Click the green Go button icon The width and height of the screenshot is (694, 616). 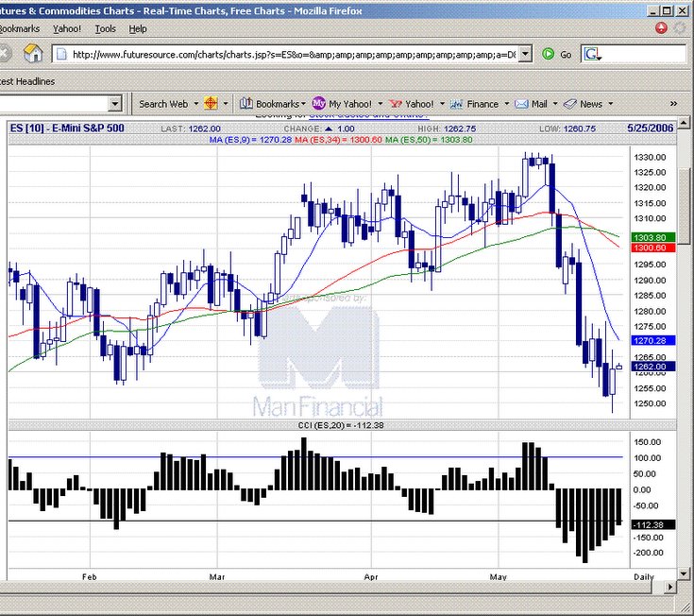(548, 54)
